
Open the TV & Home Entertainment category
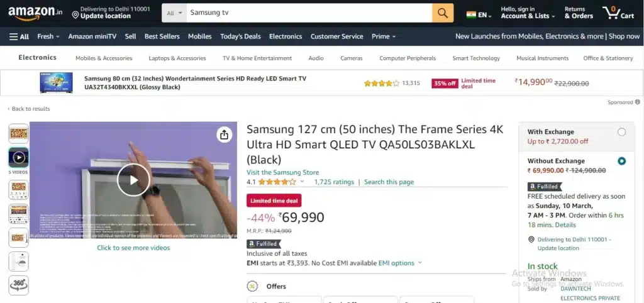257,58
